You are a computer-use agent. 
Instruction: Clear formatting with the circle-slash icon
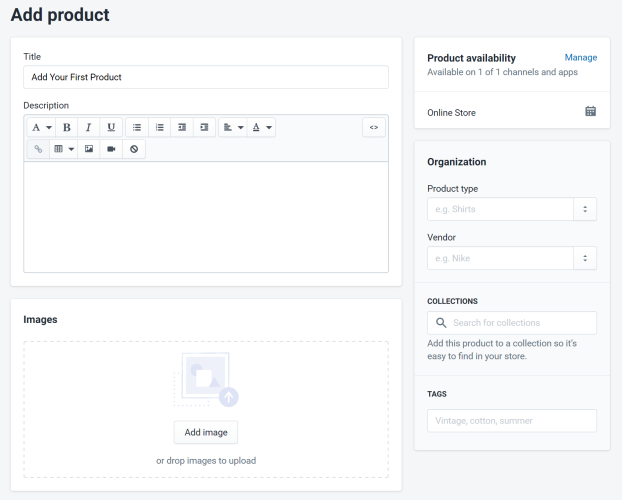[134, 149]
